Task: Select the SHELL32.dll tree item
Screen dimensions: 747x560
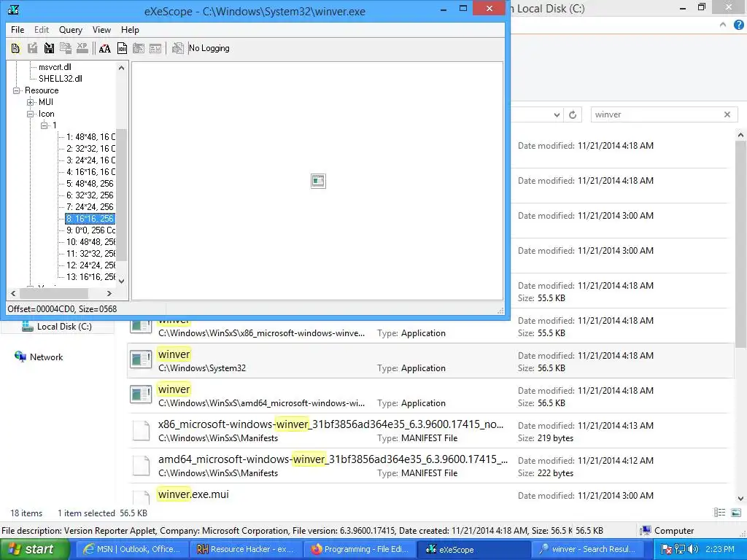Action: click(x=61, y=79)
